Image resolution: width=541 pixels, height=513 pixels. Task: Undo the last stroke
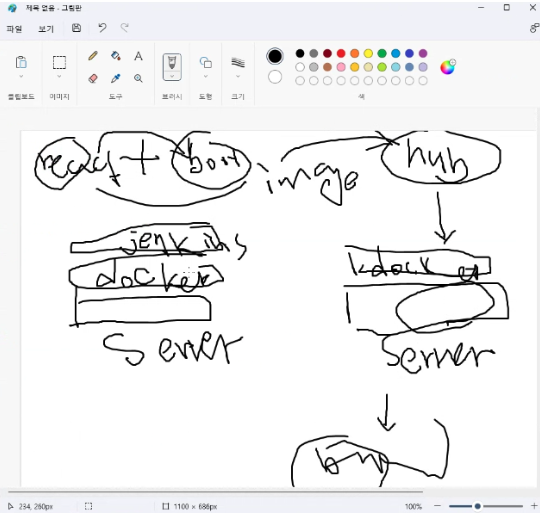click(102, 28)
